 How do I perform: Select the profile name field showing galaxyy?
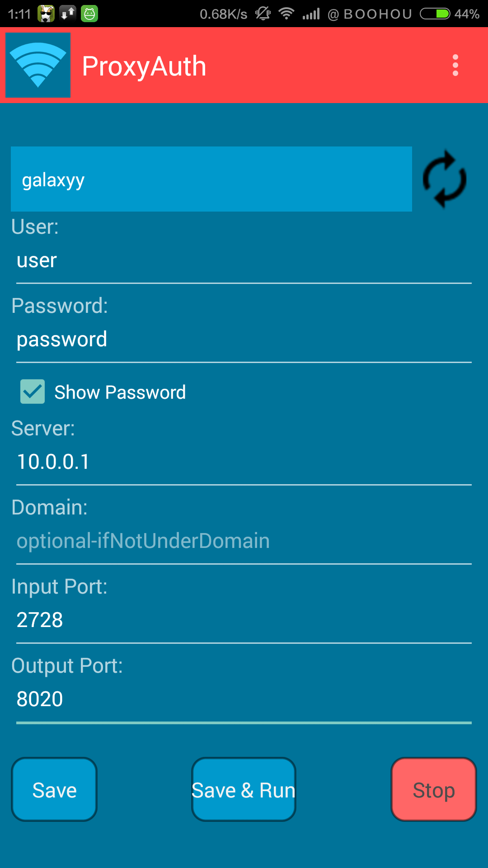211,179
